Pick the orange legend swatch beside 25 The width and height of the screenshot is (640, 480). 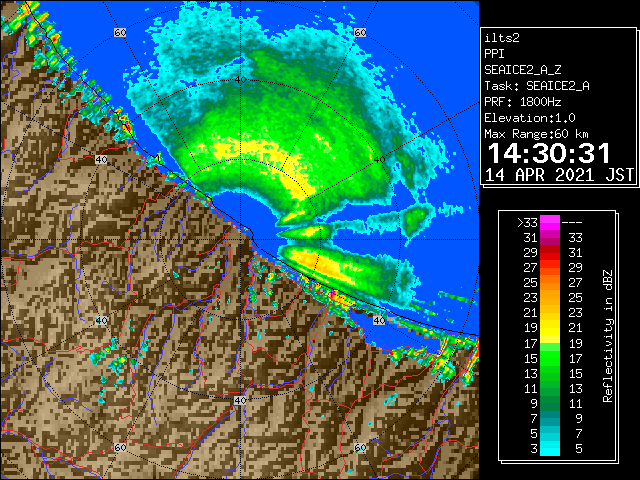click(x=550, y=283)
